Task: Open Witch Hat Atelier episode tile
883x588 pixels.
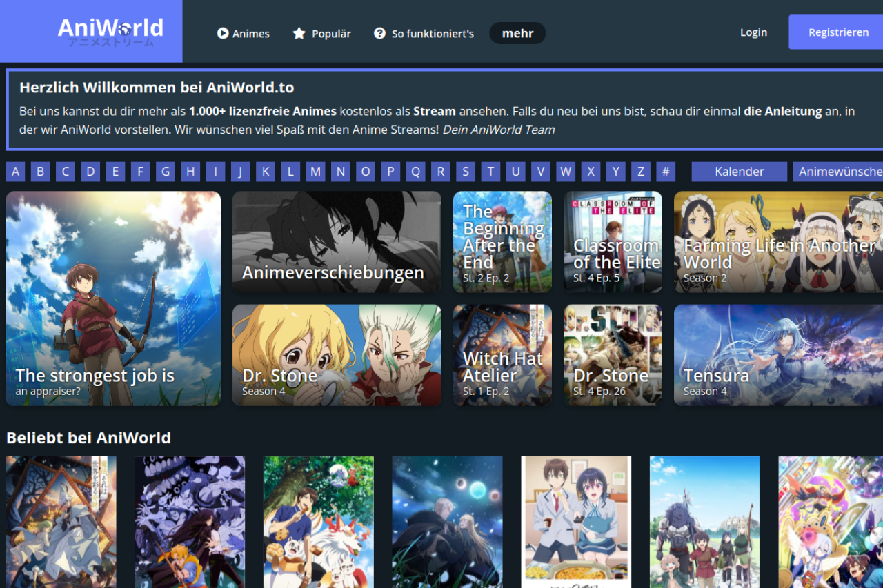Action: (502, 355)
